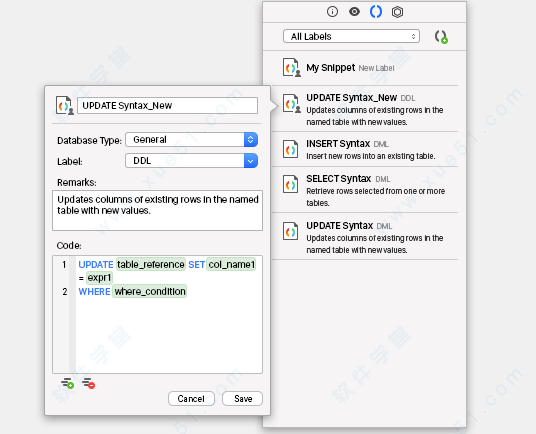The height and width of the screenshot is (434, 536).
Task: Open the info panel icon
Action: tap(332, 12)
